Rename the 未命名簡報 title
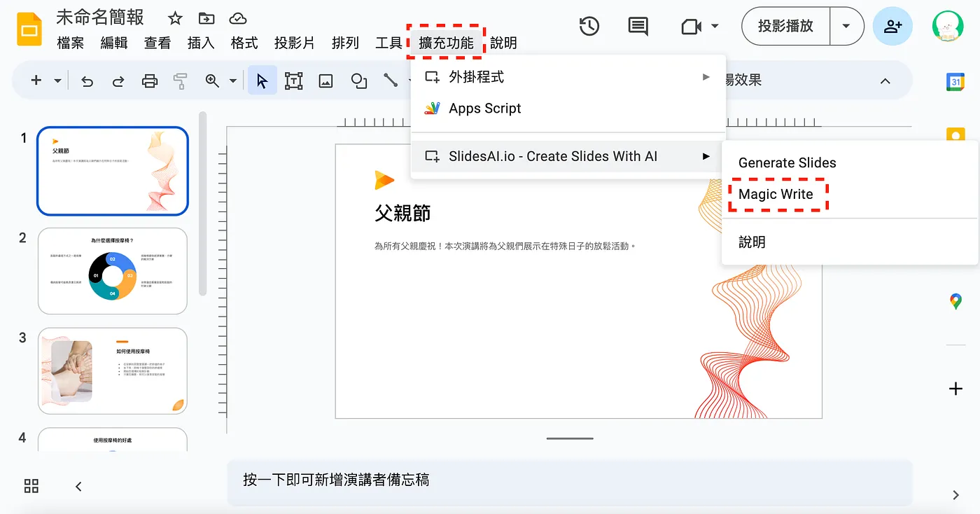This screenshot has height=514, width=980. [100, 17]
